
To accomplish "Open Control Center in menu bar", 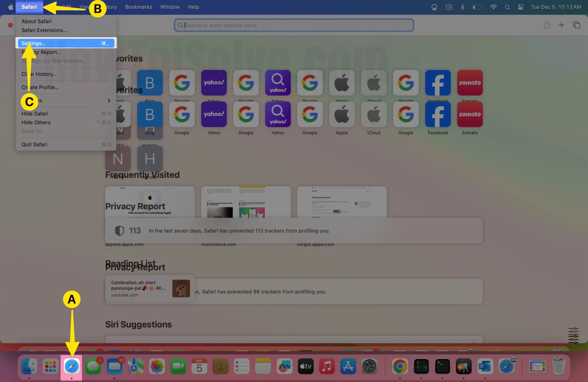I will coord(521,7).
